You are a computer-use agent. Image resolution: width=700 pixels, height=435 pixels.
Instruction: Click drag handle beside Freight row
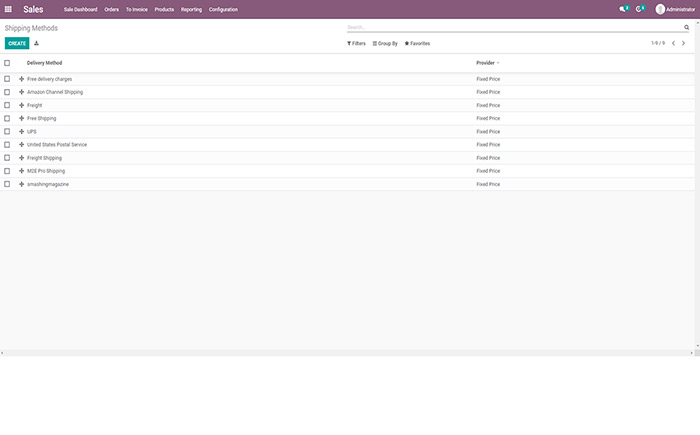tap(21, 105)
